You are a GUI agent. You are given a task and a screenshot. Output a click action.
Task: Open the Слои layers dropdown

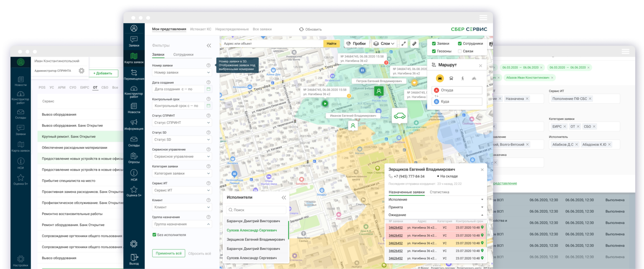click(384, 44)
